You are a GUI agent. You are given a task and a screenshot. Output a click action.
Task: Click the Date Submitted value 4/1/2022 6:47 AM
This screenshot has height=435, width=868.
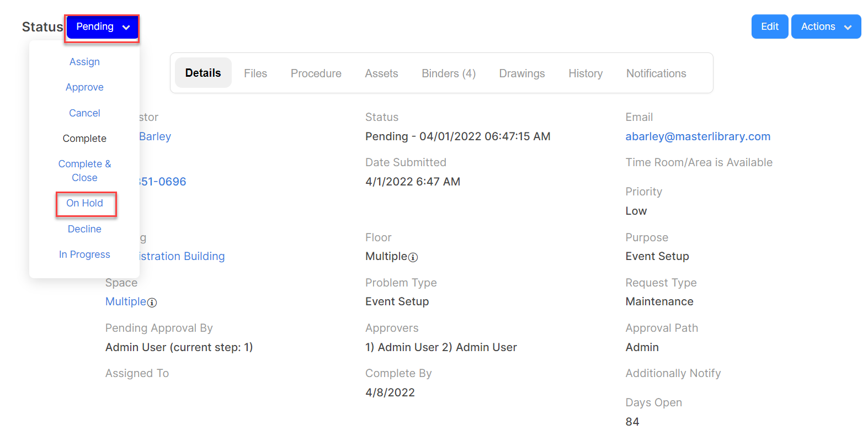(x=413, y=182)
